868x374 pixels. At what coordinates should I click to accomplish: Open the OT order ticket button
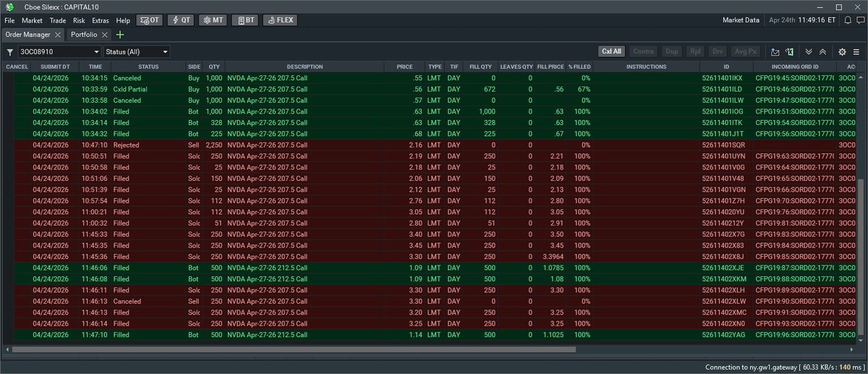(150, 20)
